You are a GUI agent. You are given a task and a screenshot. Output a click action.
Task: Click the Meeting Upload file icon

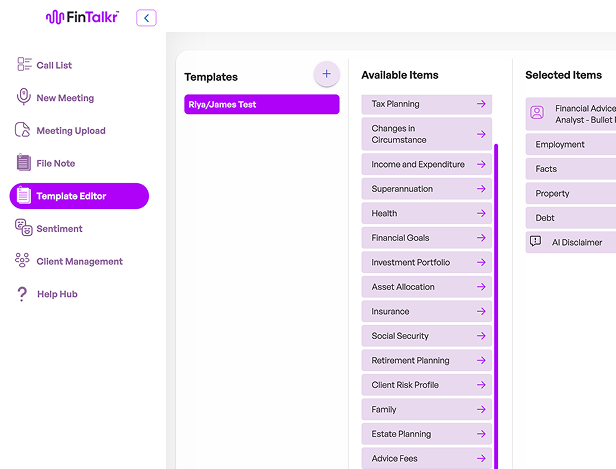(25, 131)
